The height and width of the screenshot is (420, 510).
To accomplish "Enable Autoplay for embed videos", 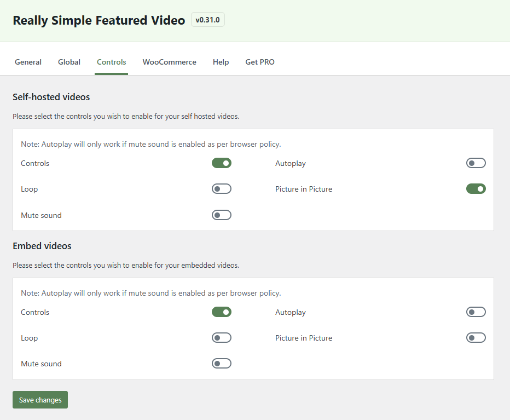I will 476,312.
